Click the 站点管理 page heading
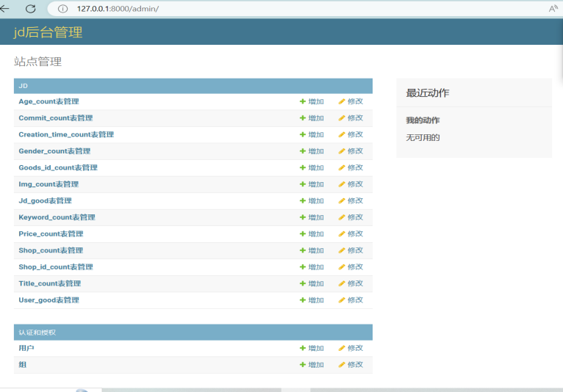The image size is (563, 392). (37, 62)
